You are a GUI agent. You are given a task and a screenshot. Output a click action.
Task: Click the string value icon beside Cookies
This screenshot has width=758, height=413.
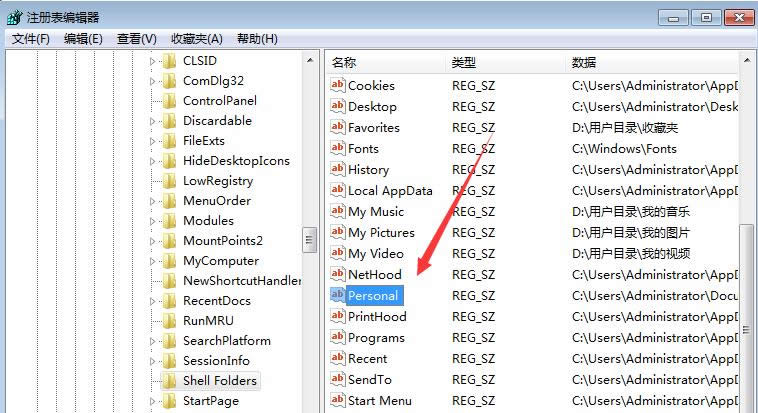(x=337, y=86)
